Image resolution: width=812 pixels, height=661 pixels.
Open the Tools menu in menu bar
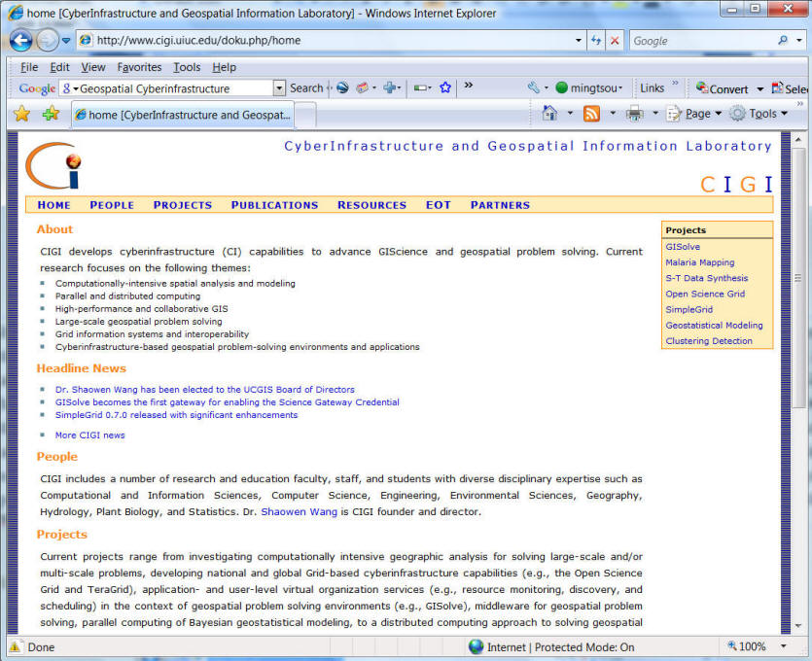[x=187, y=67]
